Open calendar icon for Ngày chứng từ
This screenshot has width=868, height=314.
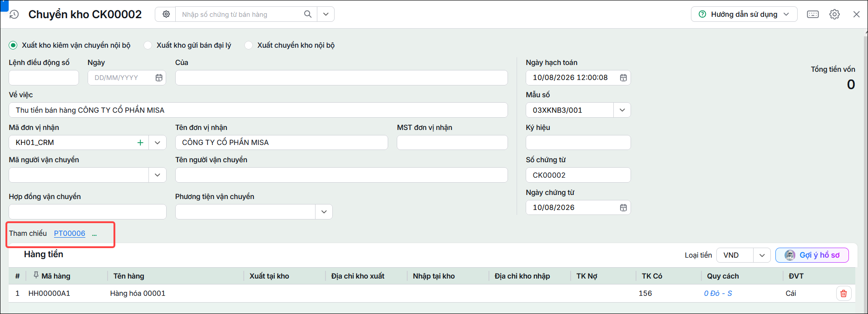click(x=623, y=208)
